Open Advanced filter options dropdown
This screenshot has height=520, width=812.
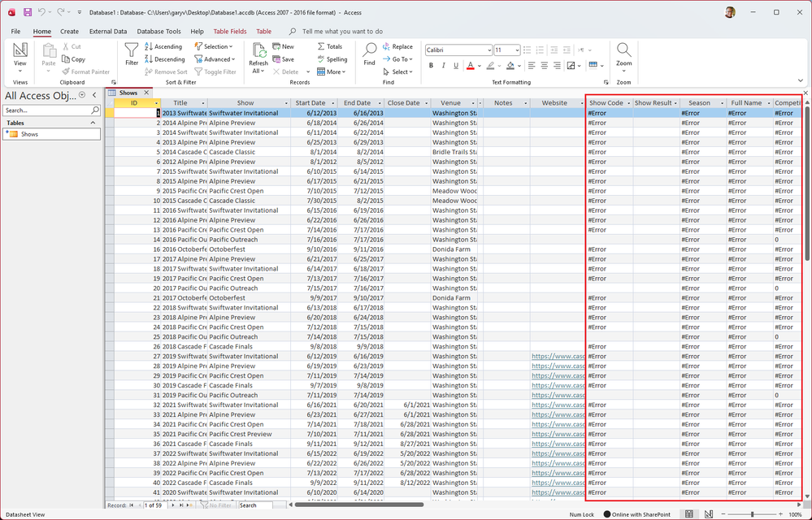[215, 59]
